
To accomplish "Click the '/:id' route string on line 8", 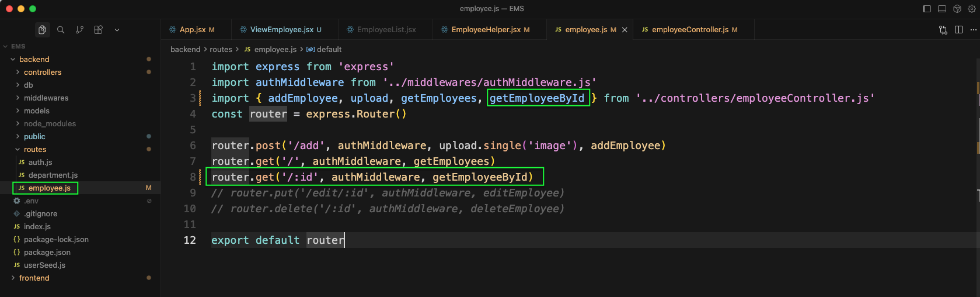I will (x=300, y=177).
